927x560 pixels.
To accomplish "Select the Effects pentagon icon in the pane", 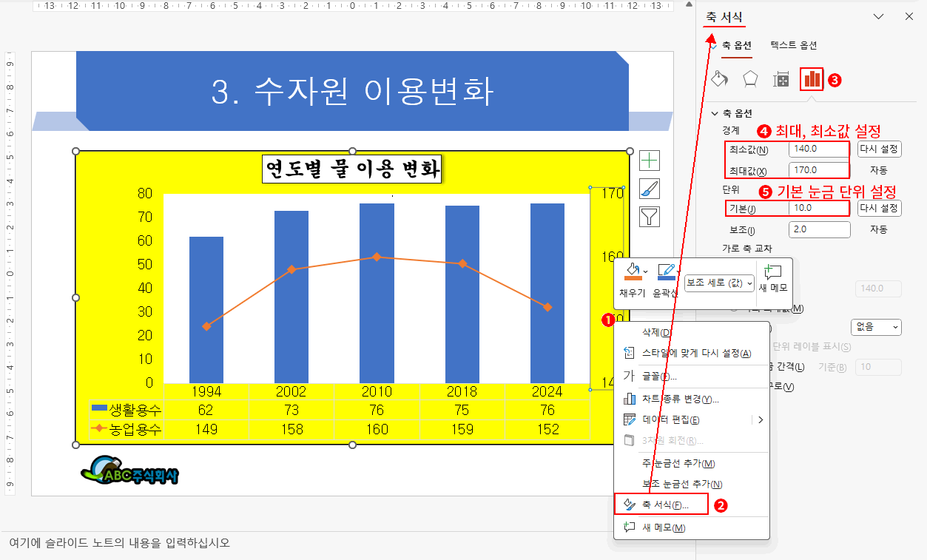I will tap(749, 78).
